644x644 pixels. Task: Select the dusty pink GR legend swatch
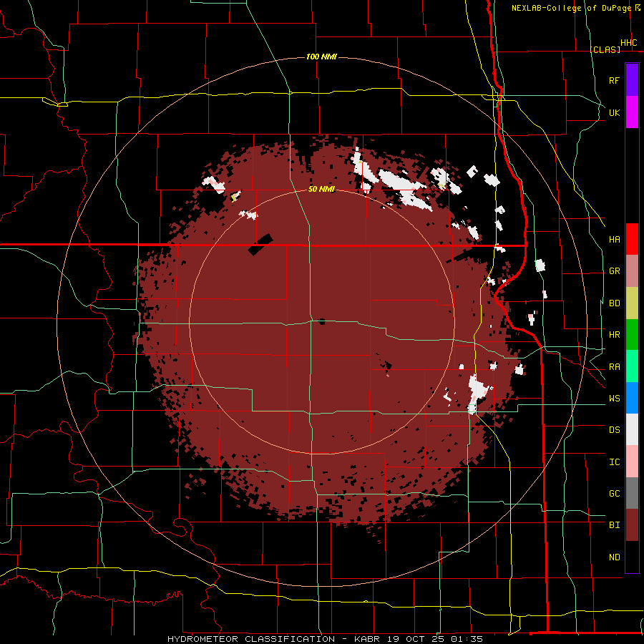click(632, 271)
